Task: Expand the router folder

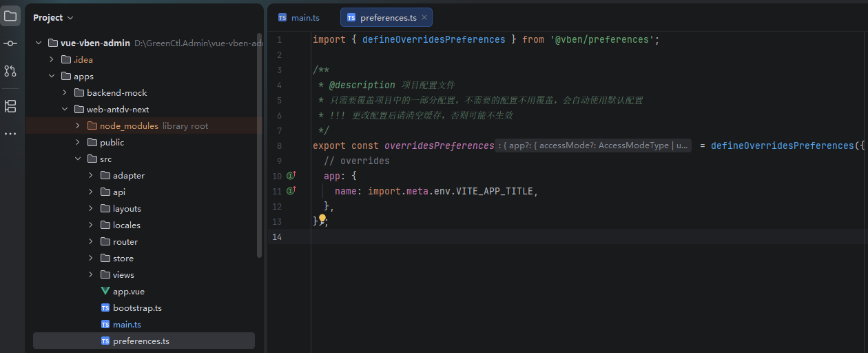Action: [x=91, y=241]
